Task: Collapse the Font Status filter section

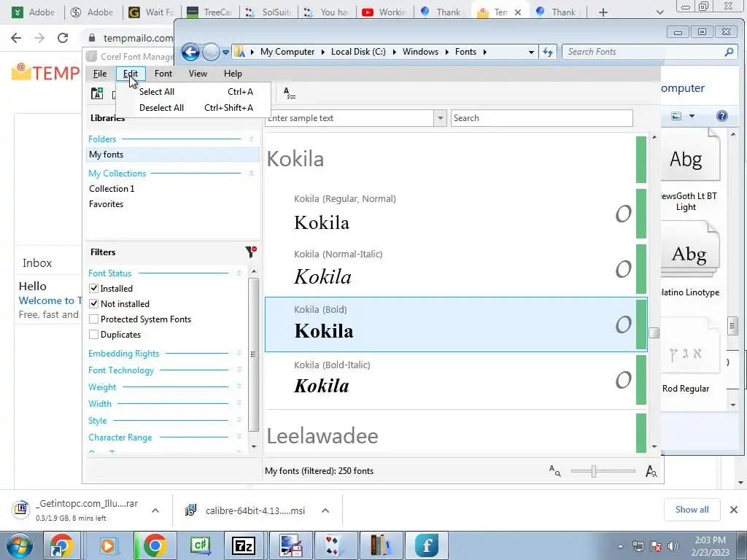Action: [x=239, y=273]
